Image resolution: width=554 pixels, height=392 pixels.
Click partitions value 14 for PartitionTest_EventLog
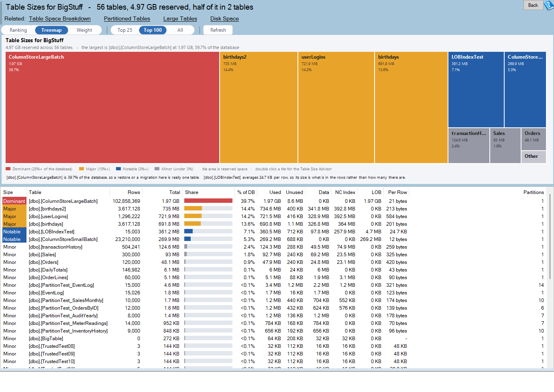coord(541,285)
